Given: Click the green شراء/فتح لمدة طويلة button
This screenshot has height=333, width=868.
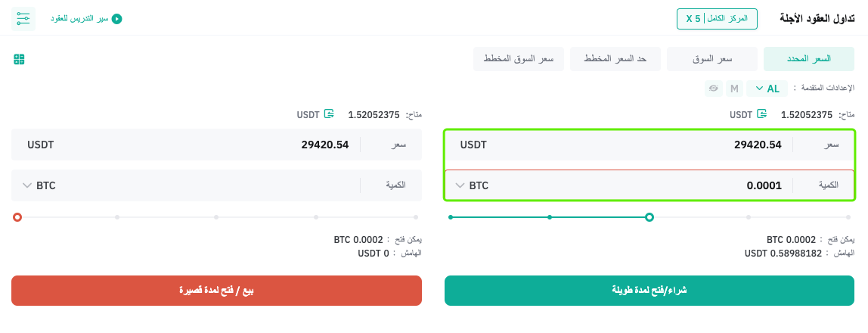Looking at the screenshot, I should (649, 291).
